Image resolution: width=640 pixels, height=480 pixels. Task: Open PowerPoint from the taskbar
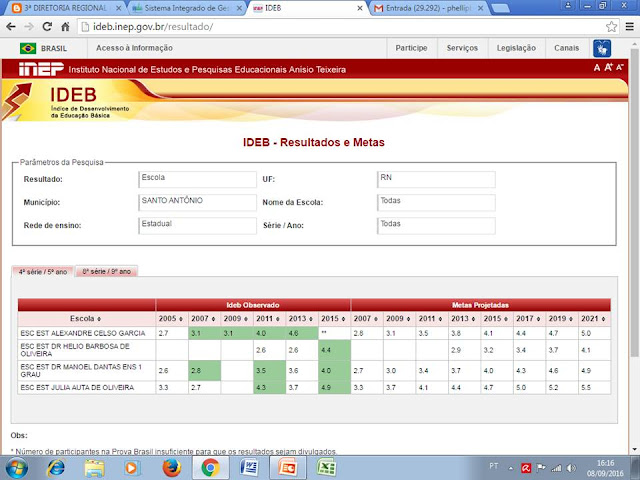(x=288, y=468)
